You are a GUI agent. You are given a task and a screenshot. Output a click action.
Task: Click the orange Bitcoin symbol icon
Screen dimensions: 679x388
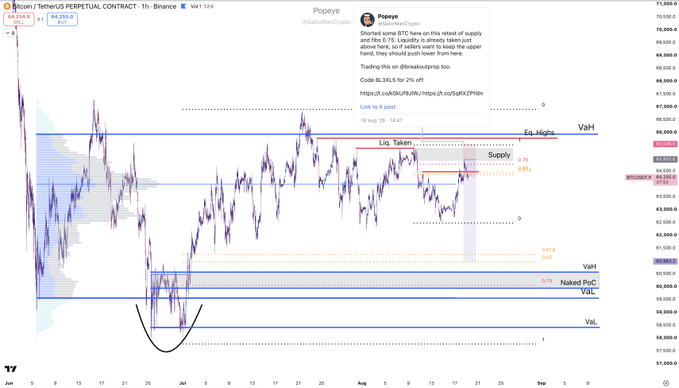click(x=7, y=6)
